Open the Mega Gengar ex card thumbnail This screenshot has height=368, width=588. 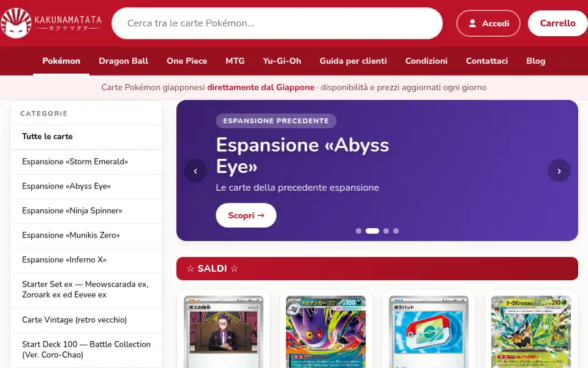pos(325,332)
